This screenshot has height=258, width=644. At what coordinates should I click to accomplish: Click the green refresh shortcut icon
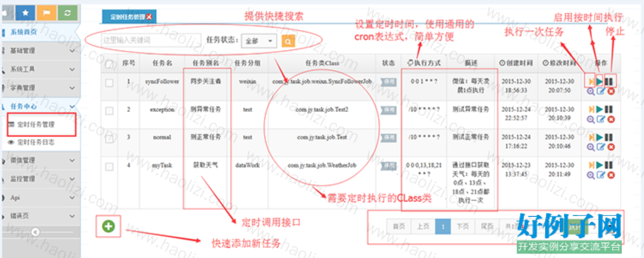click(67, 13)
